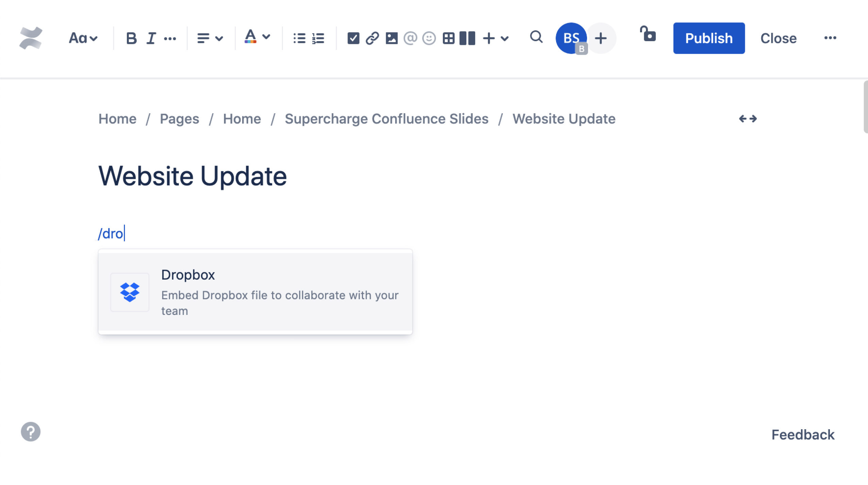
Task: Click the Italic formatting icon
Action: click(x=151, y=37)
